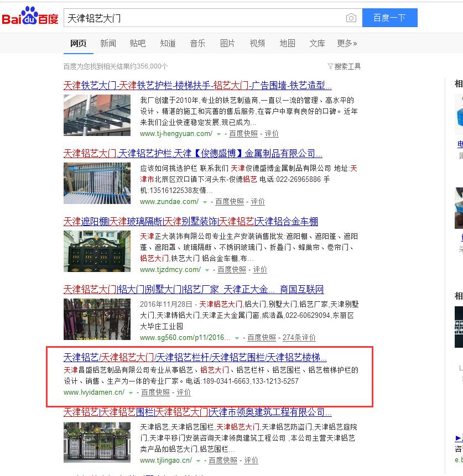Open the 视频 tab
This screenshot has height=476, width=463.
(x=257, y=44)
